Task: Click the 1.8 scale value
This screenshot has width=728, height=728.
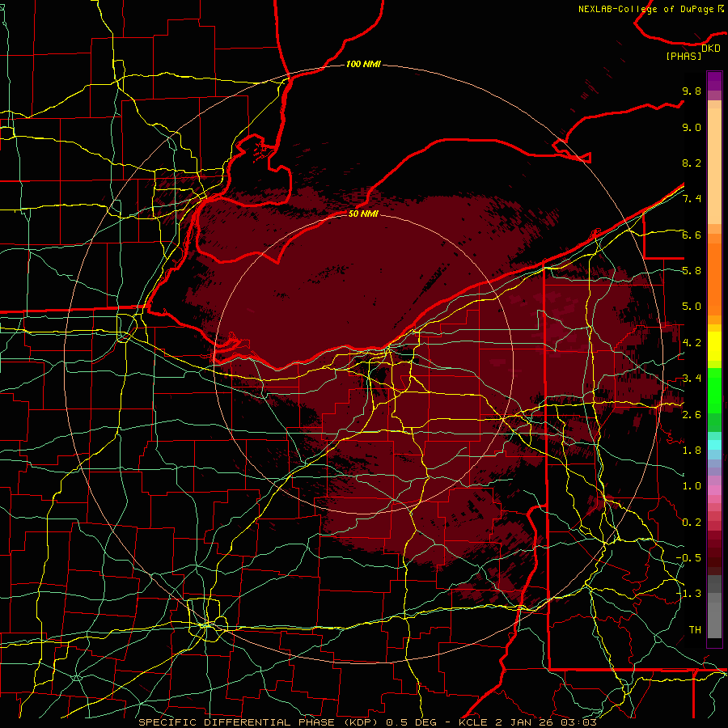Action: 692,451
